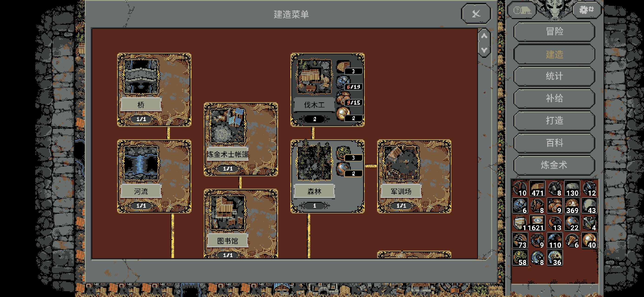This screenshot has width=644, height=297.
Task: Click inventory item with count 58
Action: point(520,258)
